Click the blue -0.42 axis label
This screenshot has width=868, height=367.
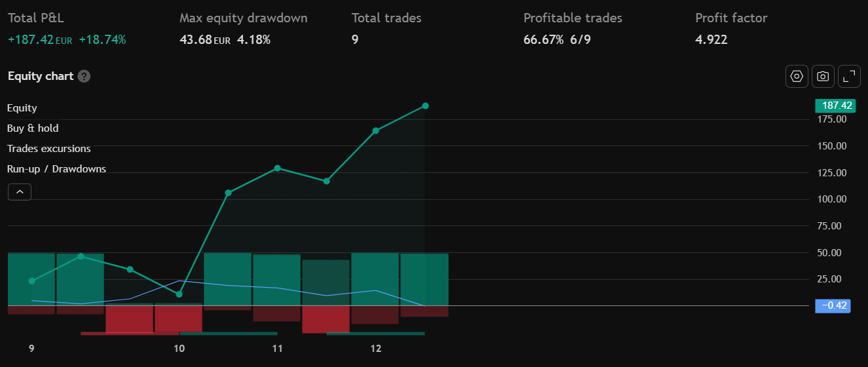coord(833,305)
